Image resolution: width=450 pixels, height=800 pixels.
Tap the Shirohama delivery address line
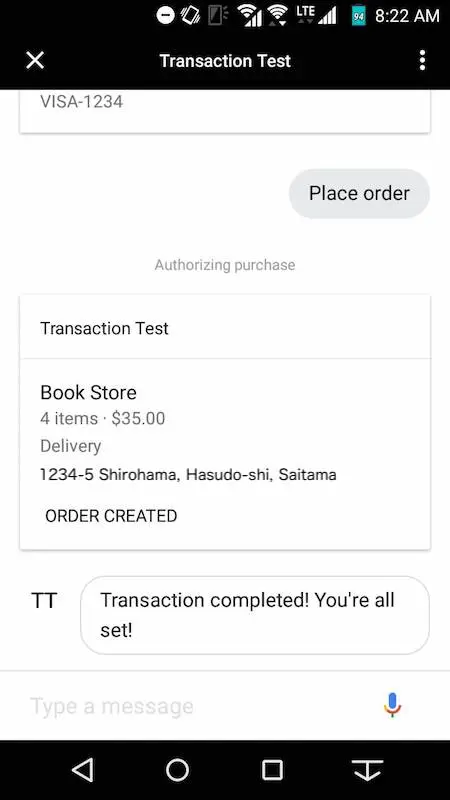(x=188, y=475)
